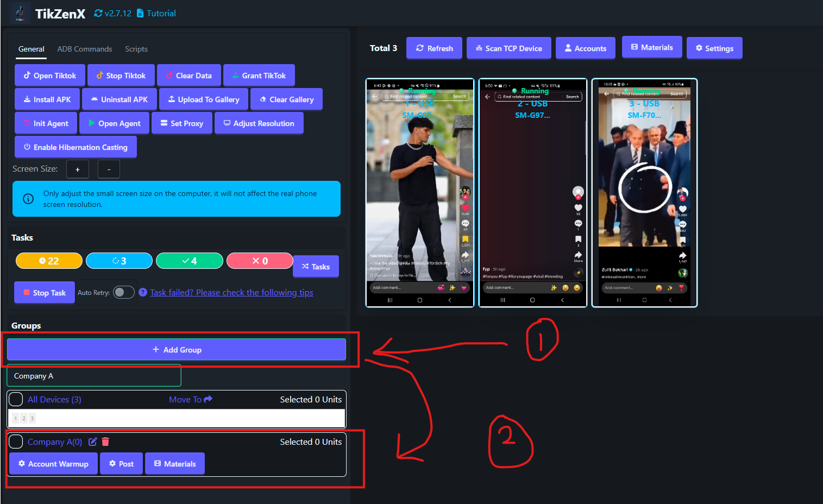Viewport: 823px width, 504px height.
Task: Switch to the General tab
Action: click(32, 49)
